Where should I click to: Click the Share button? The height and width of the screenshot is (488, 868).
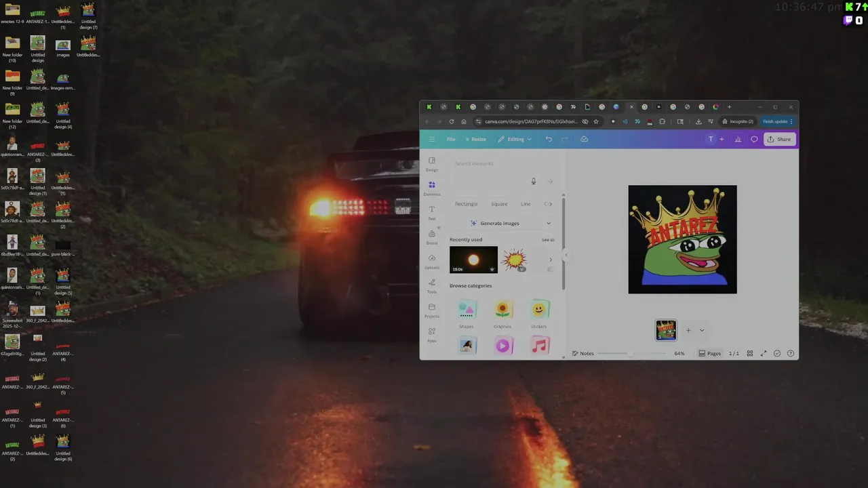click(x=779, y=139)
